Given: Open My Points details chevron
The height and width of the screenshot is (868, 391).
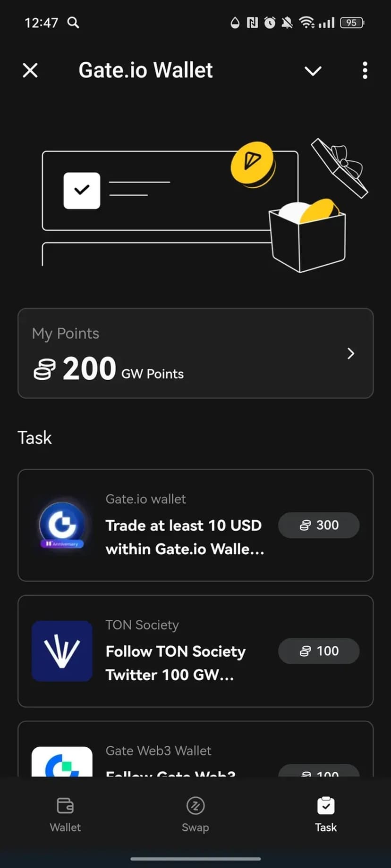Looking at the screenshot, I should 350,353.
